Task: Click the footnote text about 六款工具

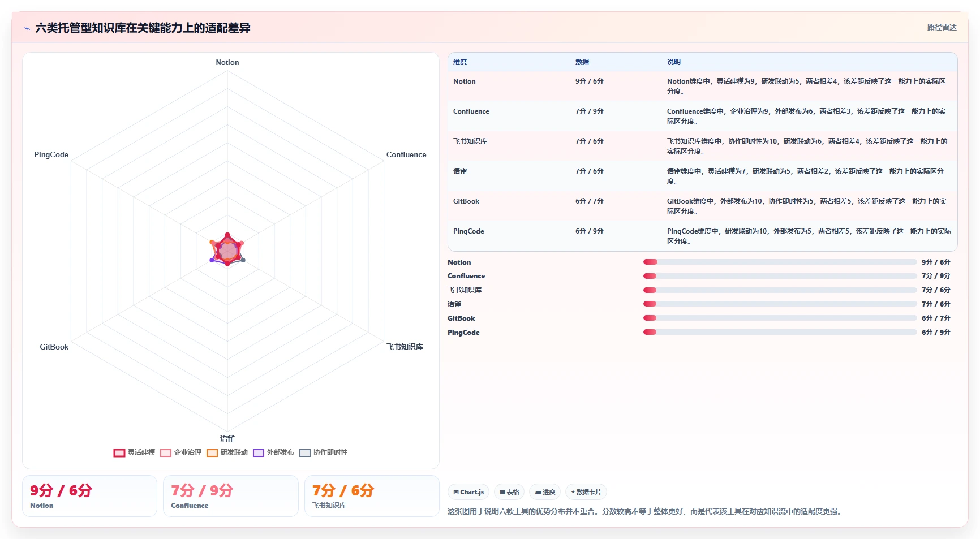Action: click(x=646, y=511)
